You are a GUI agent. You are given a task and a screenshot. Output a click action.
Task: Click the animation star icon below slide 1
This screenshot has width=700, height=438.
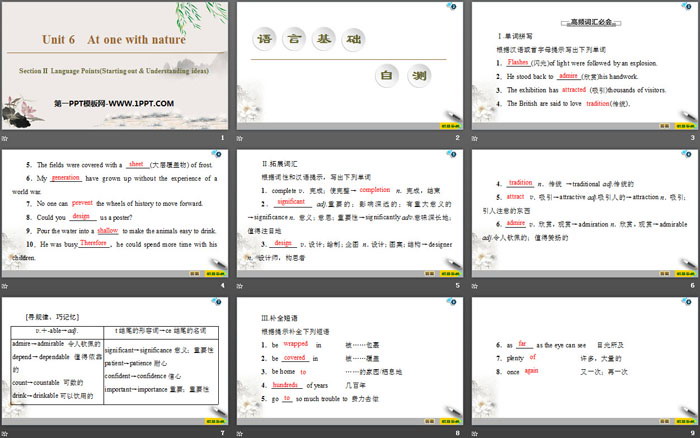coord(6,137)
